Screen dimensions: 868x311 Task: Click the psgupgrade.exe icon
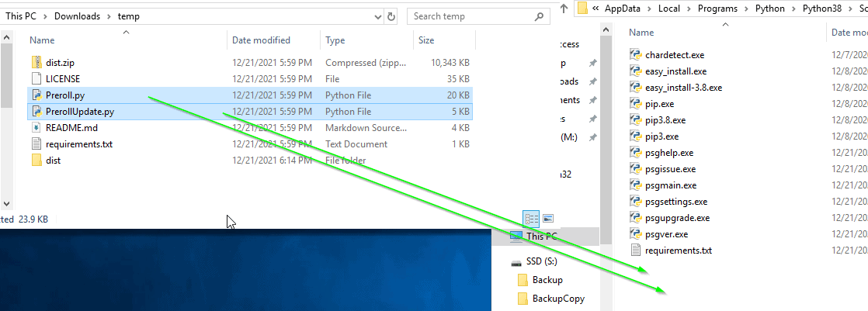tap(636, 218)
